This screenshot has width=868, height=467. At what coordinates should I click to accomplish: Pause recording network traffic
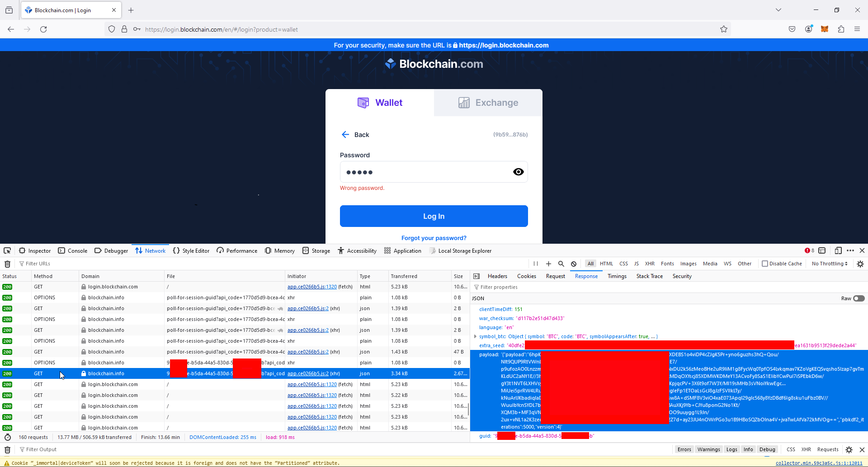click(x=535, y=264)
